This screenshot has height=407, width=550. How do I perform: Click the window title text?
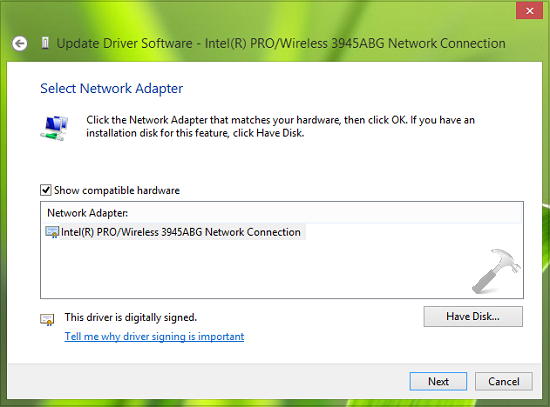pyautogui.click(x=281, y=44)
